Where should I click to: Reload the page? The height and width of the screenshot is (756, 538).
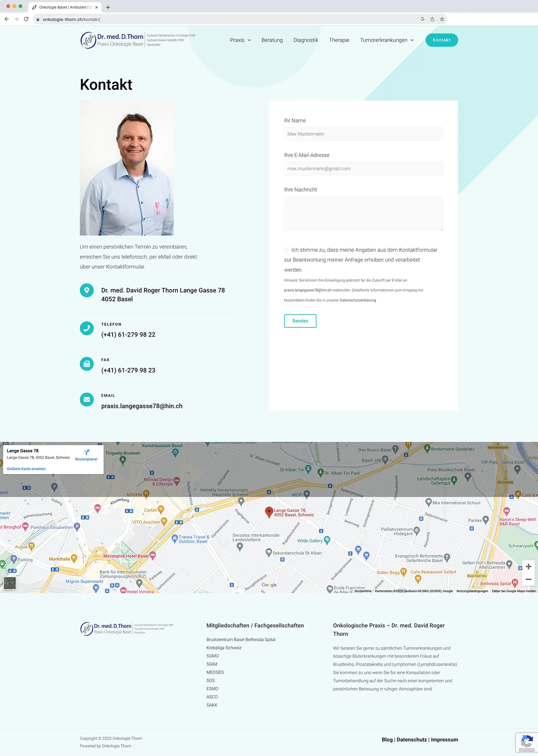(x=26, y=19)
